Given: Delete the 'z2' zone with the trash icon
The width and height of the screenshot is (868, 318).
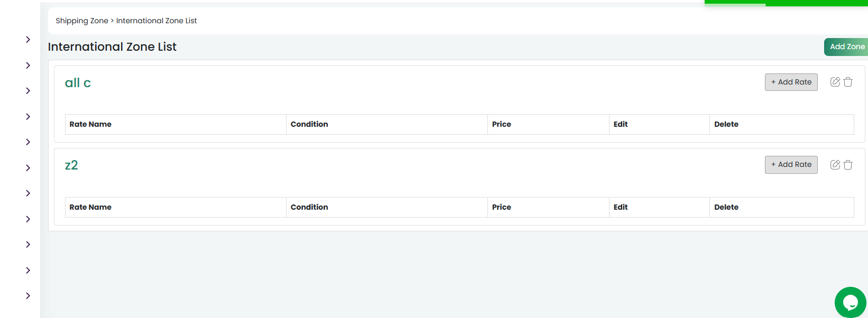Looking at the screenshot, I should 848,165.
